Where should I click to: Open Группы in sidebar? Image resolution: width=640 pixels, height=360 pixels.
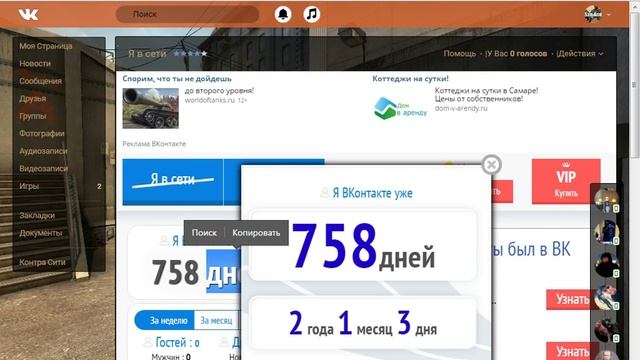click(x=33, y=116)
